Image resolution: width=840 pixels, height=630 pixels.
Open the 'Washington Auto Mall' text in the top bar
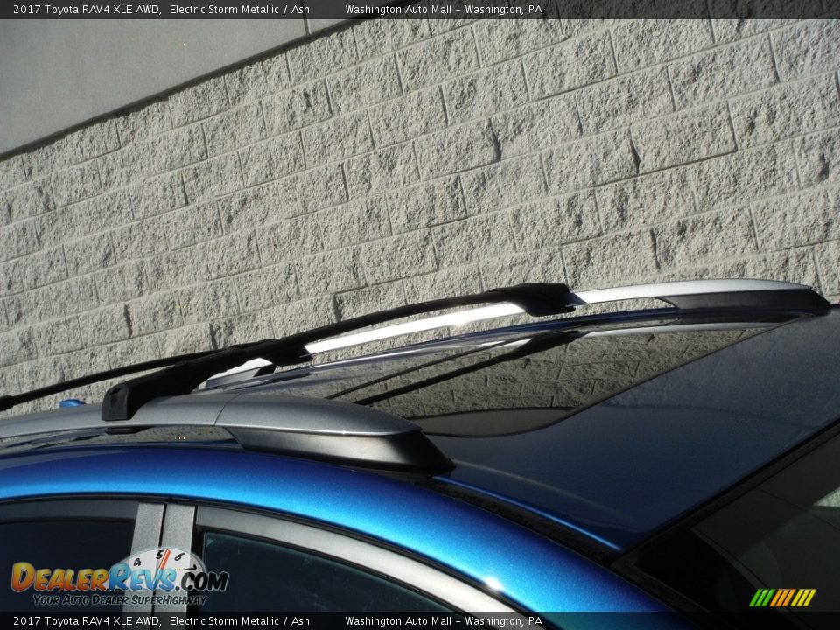point(400,10)
